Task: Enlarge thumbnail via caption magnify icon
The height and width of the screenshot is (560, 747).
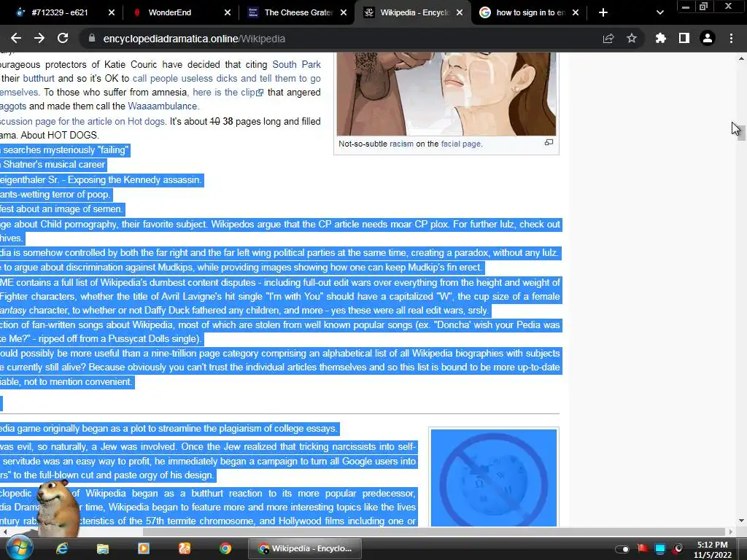Action: (x=549, y=142)
